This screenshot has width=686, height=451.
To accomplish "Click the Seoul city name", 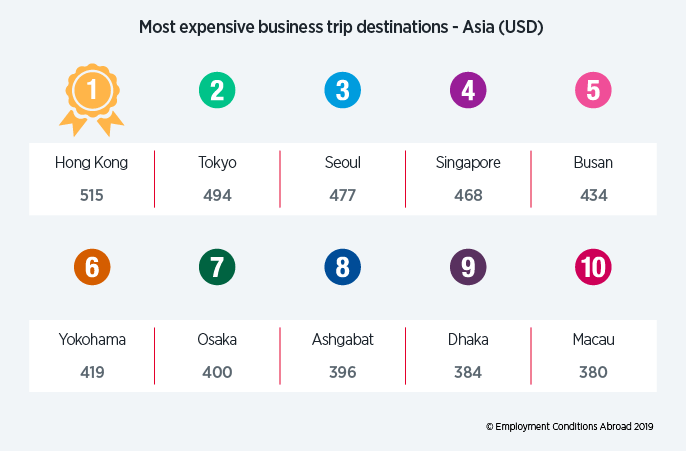I will pyautogui.click(x=343, y=163).
